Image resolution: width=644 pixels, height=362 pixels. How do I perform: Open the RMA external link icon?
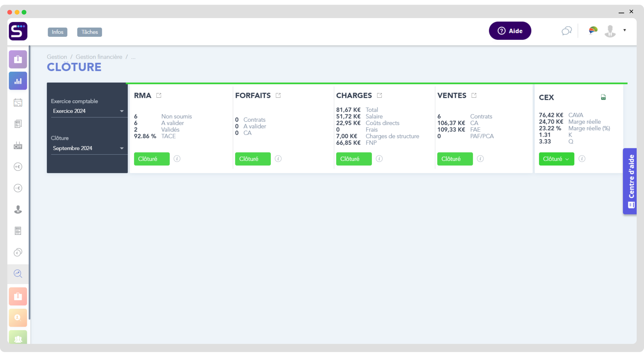click(159, 96)
